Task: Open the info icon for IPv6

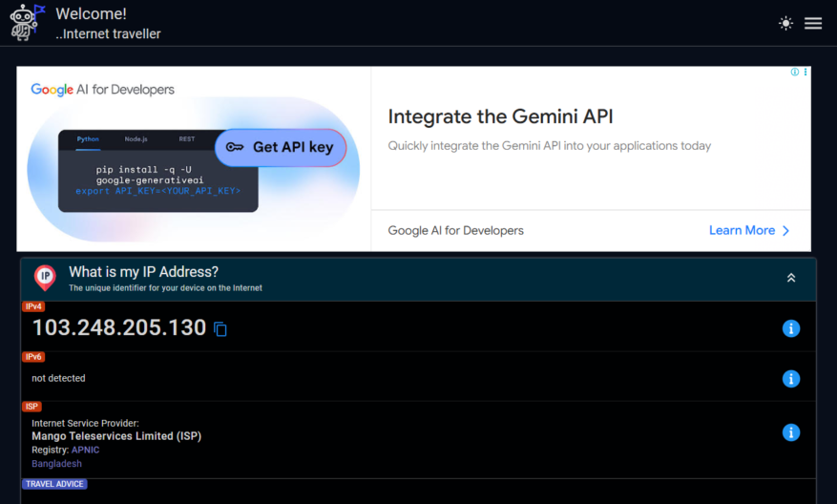Action: 791,379
